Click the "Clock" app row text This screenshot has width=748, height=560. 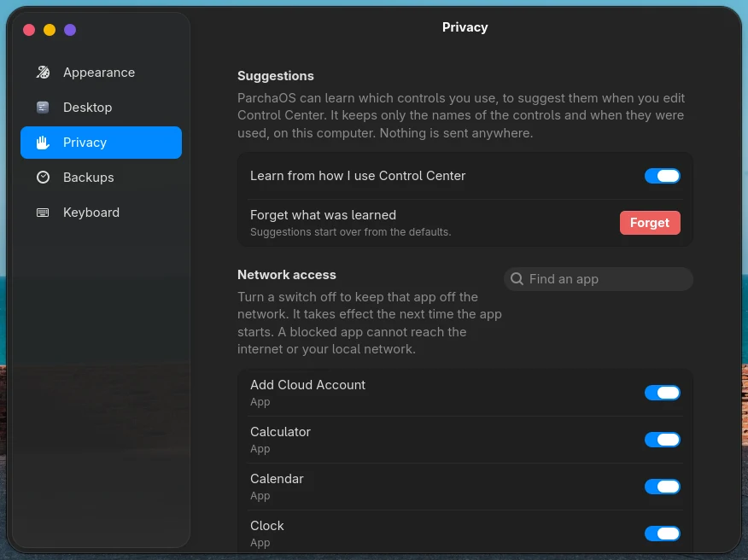pos(267,526)
